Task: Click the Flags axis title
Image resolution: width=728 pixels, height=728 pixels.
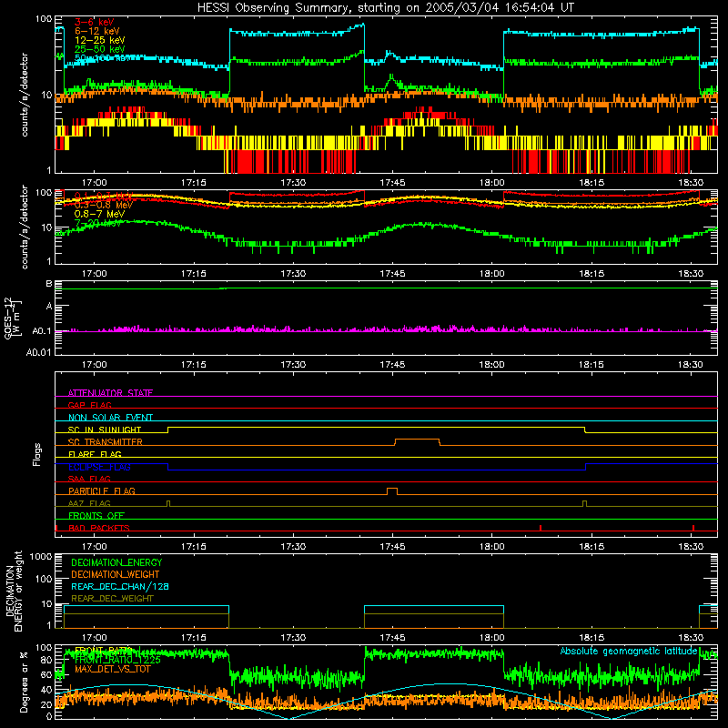Action: pos(37,454)
